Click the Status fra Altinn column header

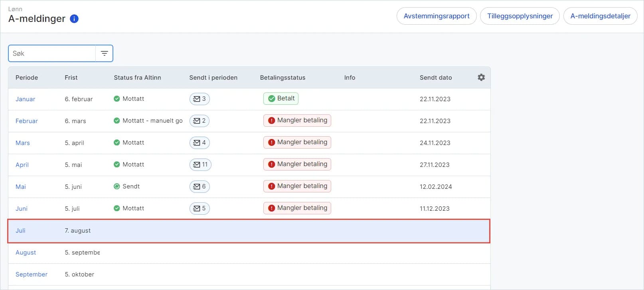tap(137, 78)
